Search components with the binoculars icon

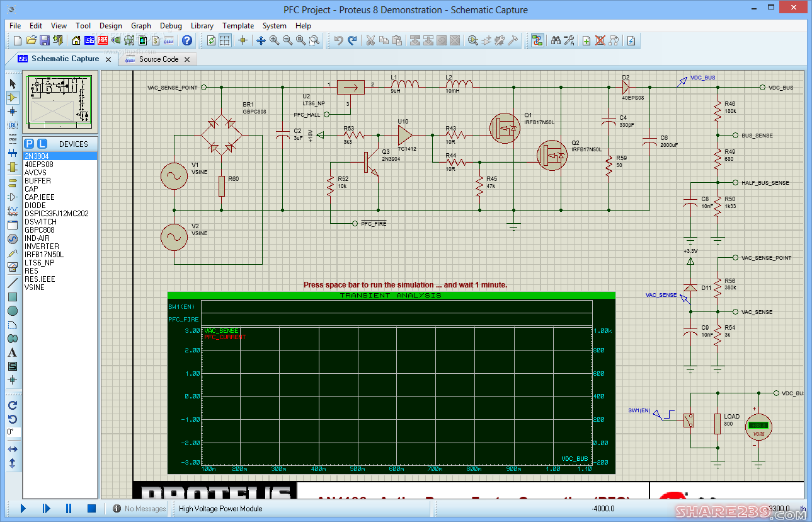click(556, 40)
